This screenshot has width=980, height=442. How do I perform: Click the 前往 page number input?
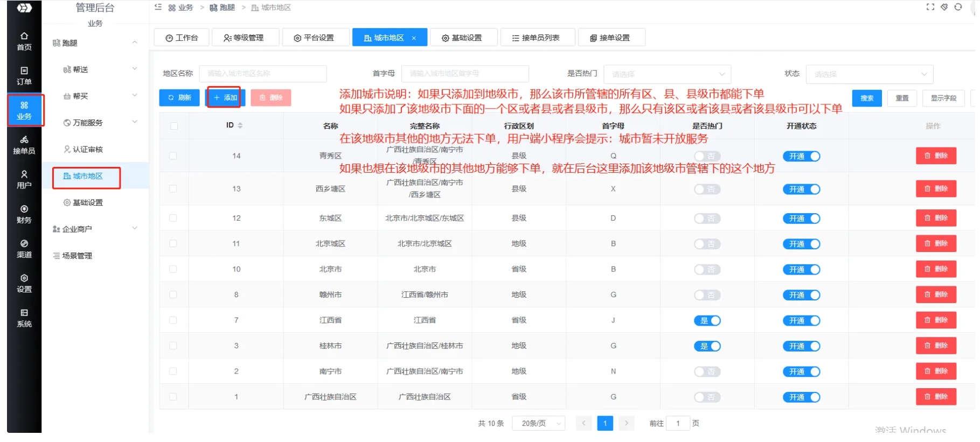677,424
